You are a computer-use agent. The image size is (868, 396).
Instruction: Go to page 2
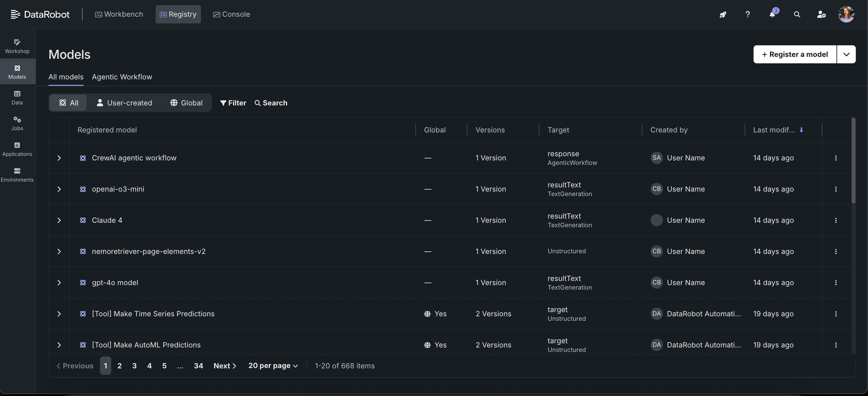point(120,366)
